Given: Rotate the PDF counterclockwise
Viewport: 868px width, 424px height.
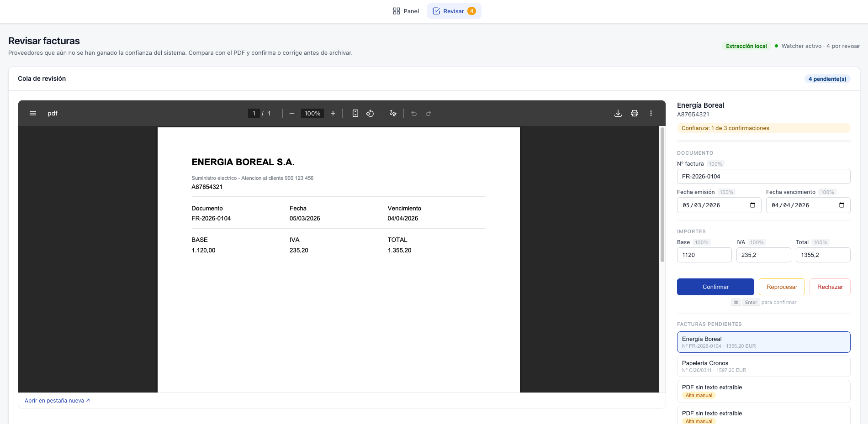Looking at the screenshot, I should point(370,113).
